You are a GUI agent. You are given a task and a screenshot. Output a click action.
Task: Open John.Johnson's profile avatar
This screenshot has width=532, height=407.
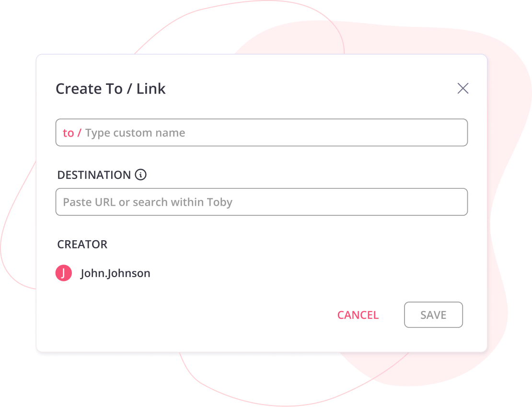point(64,273)
